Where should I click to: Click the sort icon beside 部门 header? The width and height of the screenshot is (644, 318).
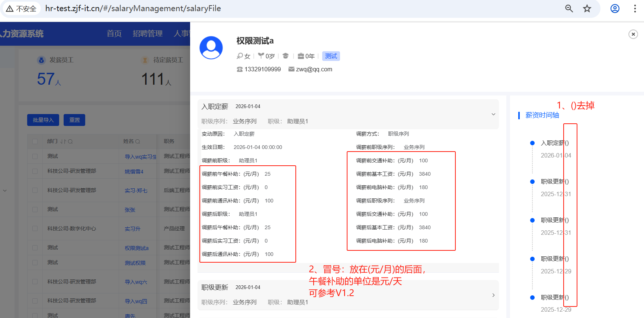[x=63, y=142]
